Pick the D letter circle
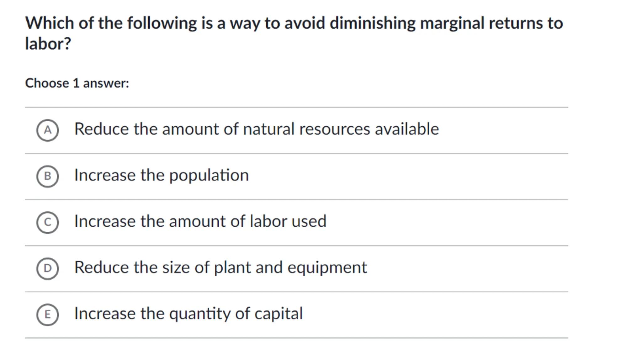The image size is (642, 364). coord(47,268)
